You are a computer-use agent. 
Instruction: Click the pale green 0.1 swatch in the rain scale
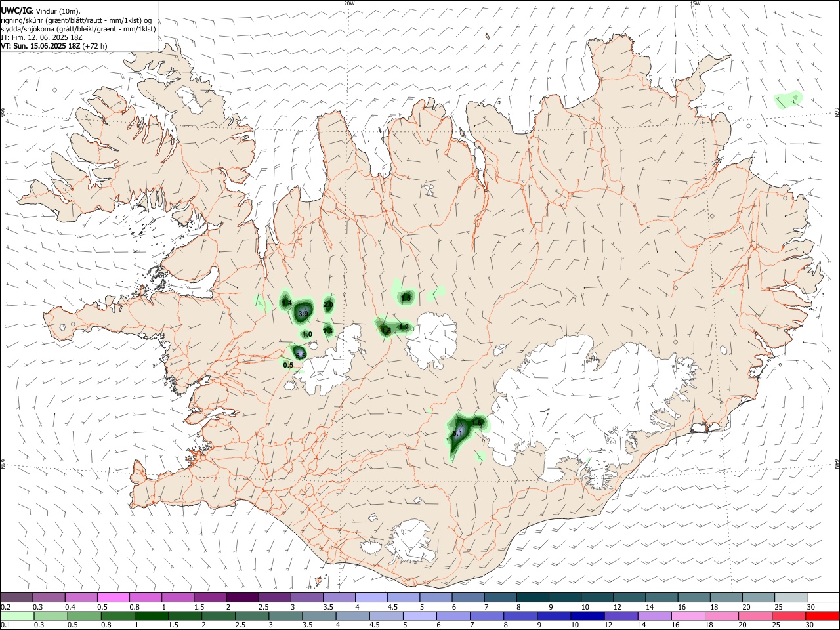click(17, 616)
